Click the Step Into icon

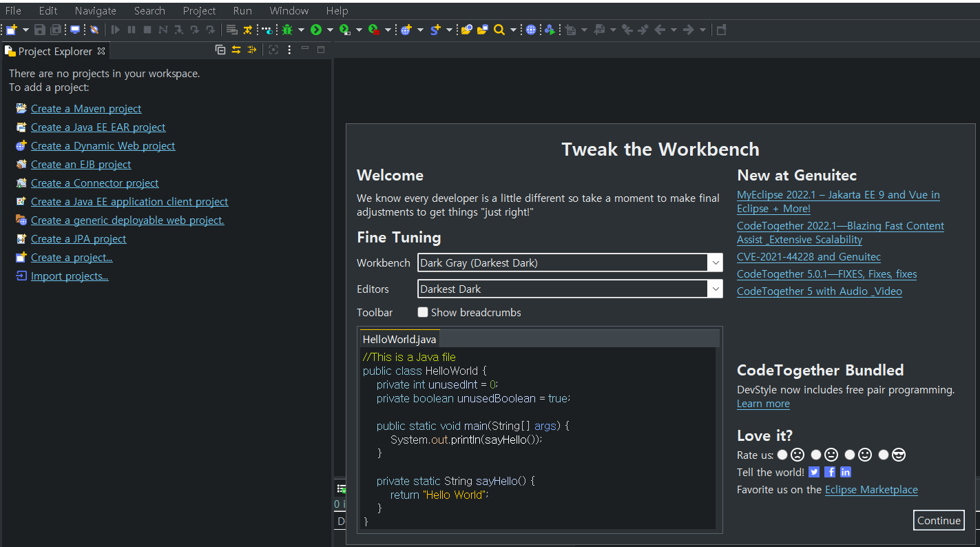178,30
